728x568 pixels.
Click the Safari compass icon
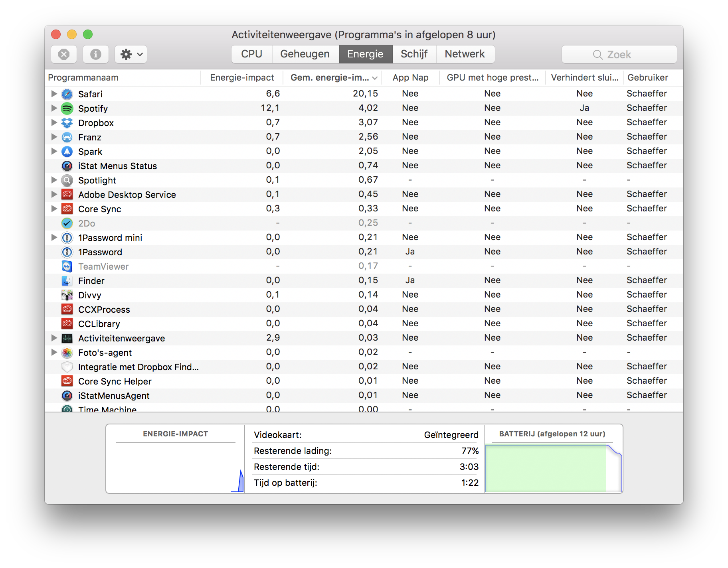tap(67, 94)
